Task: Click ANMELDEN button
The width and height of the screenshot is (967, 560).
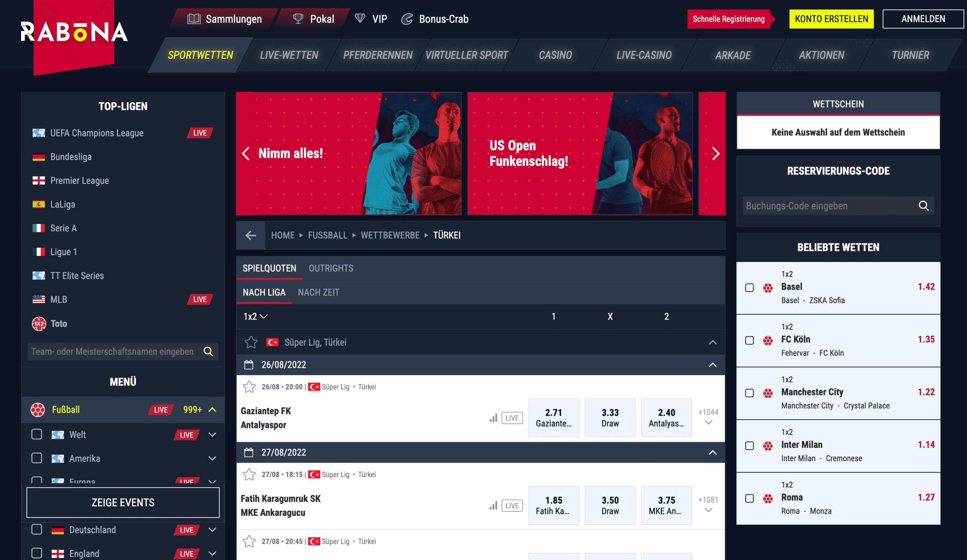Action: 923,19
